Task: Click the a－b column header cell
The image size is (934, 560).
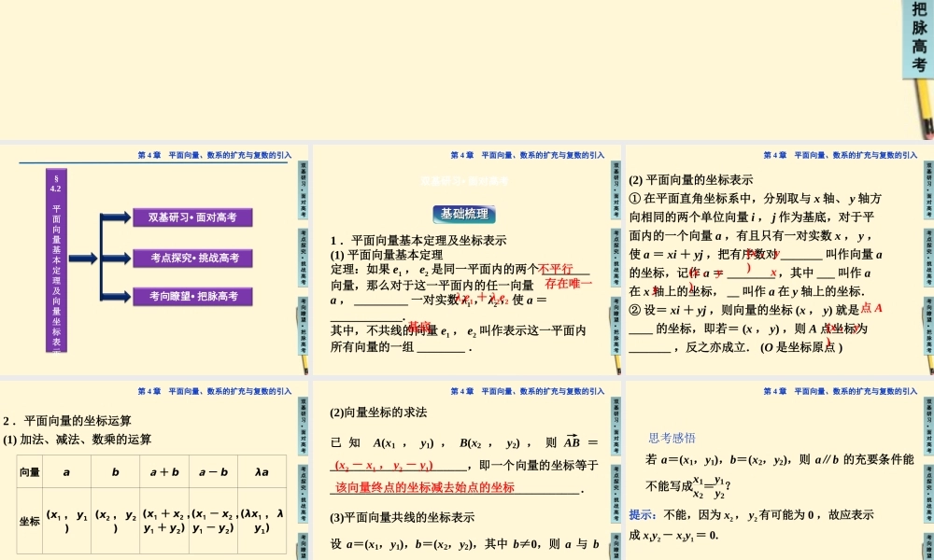Action: click(x=213, y=472)
